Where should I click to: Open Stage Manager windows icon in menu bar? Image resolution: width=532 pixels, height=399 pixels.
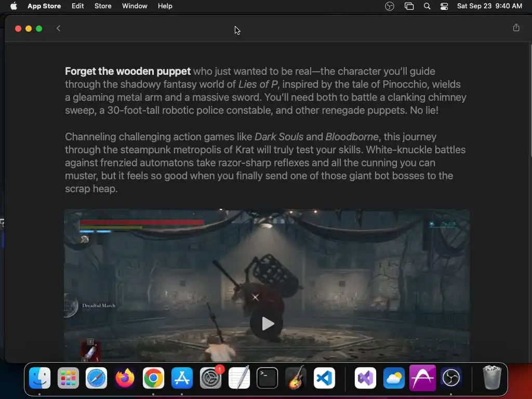409,6
